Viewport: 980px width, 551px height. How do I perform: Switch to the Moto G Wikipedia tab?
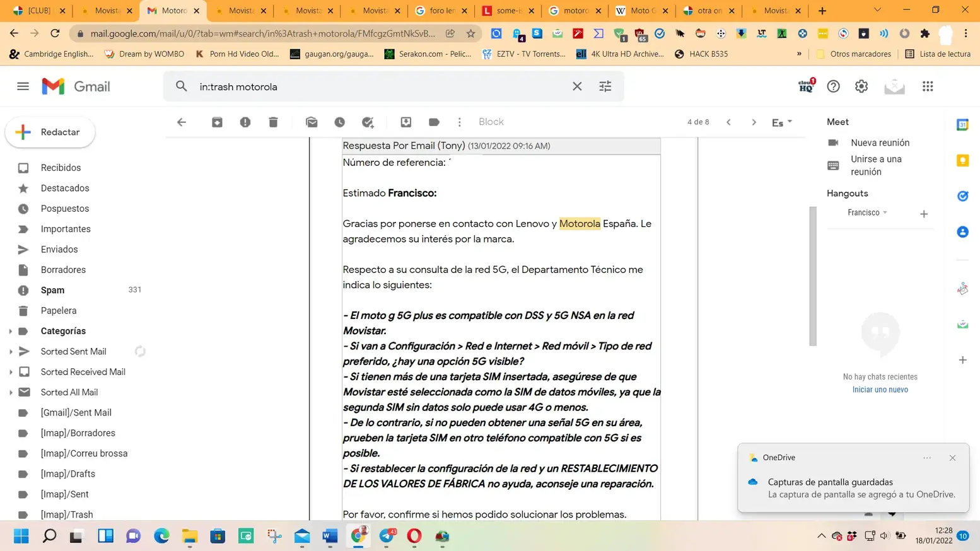[641, 11]
